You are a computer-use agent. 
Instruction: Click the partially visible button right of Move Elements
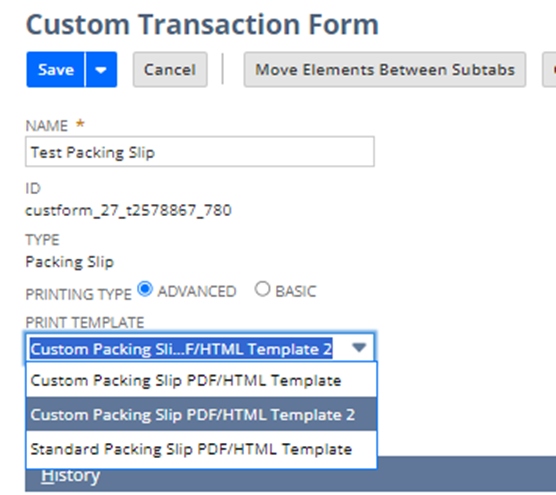click(549, 69)
